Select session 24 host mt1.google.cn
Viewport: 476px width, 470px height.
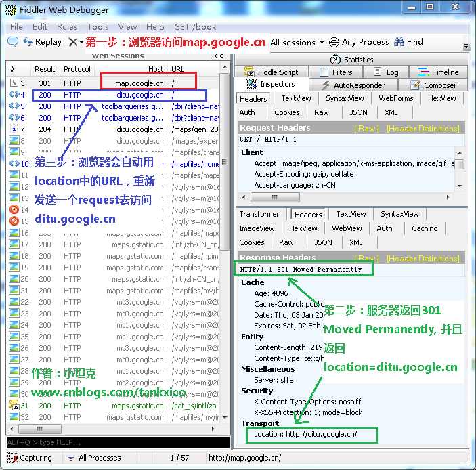(x=139, y=325)
